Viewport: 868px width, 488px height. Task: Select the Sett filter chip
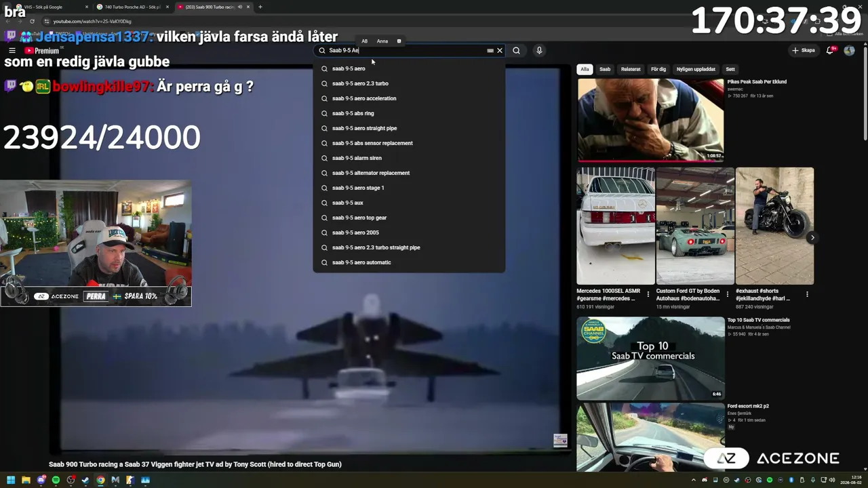730,69
